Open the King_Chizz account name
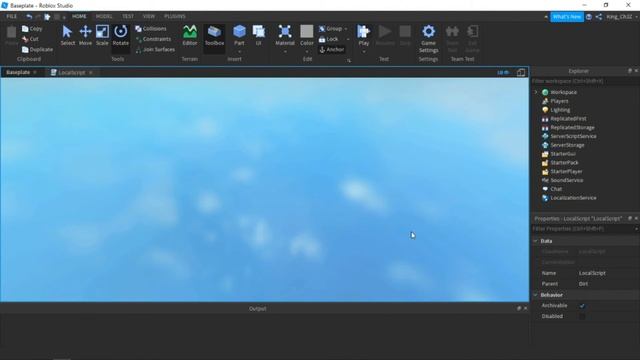 619,17
